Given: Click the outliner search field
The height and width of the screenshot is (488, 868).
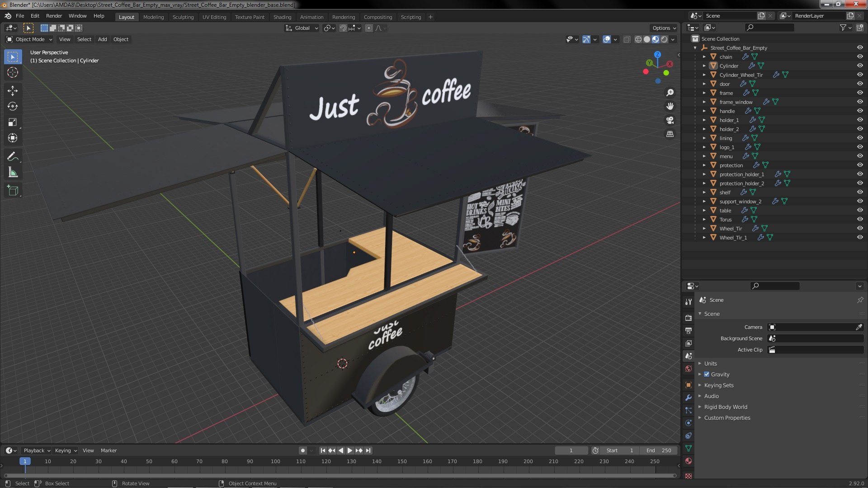Looking at the screenshot, I should pyautogui.click(x=769, y=28).
